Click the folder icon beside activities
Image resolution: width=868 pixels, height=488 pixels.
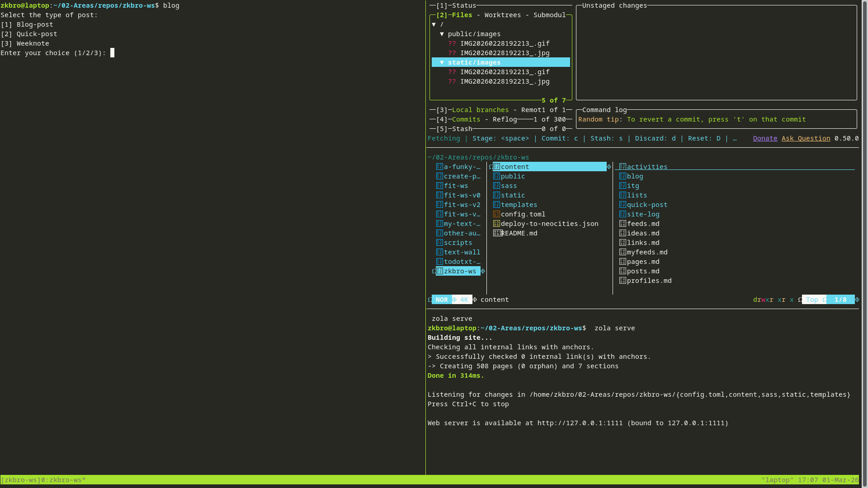click(x=623, y=167)
